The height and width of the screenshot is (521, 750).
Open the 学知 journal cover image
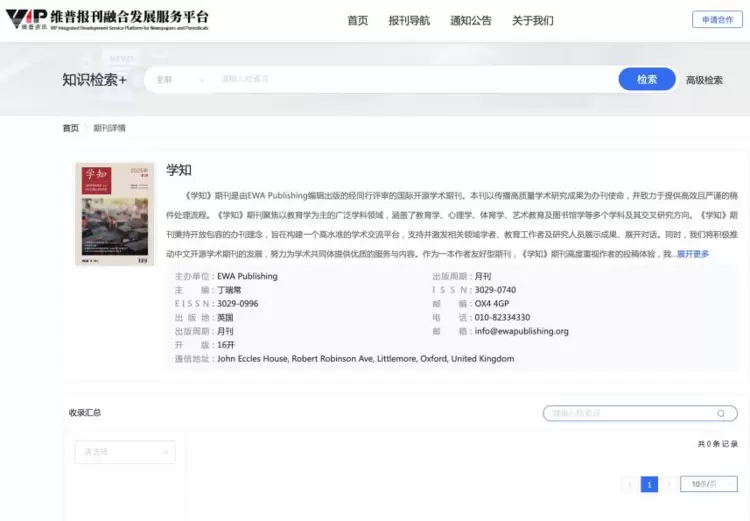click(115, 214)
